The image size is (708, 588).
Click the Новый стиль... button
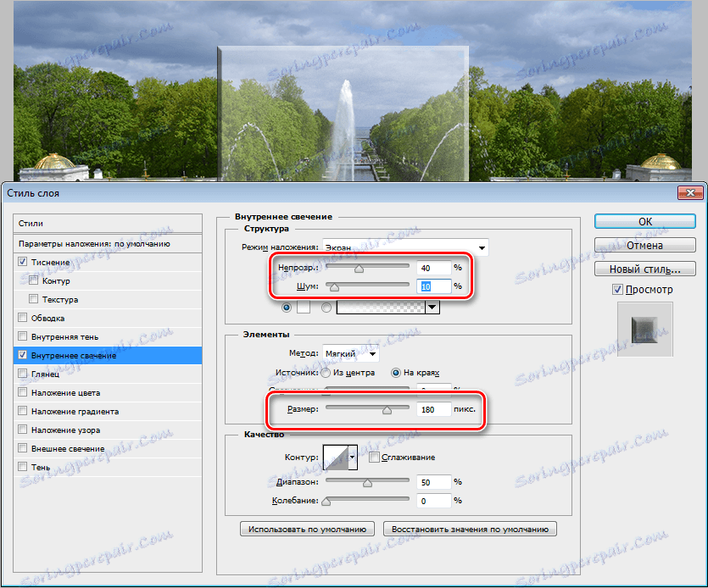point(644,269)
